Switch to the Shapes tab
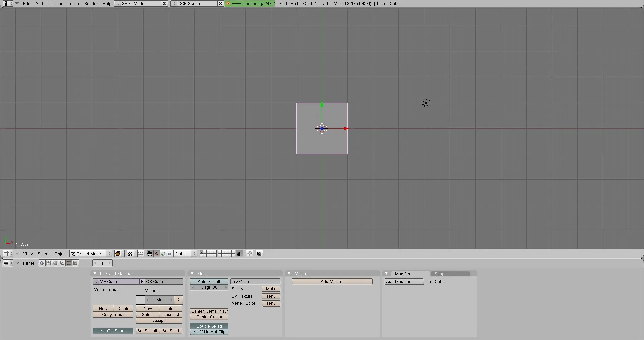 [x=441, y=274]
